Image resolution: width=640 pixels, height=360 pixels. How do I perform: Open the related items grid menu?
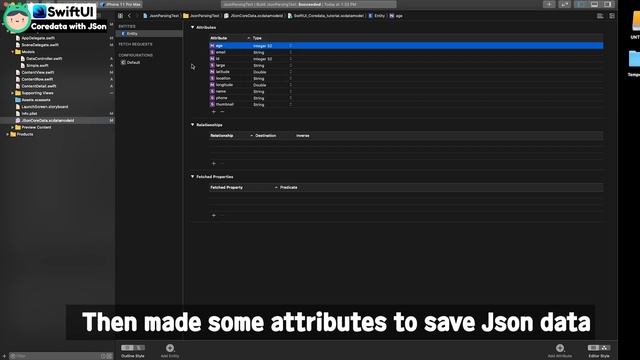point(120,16)
